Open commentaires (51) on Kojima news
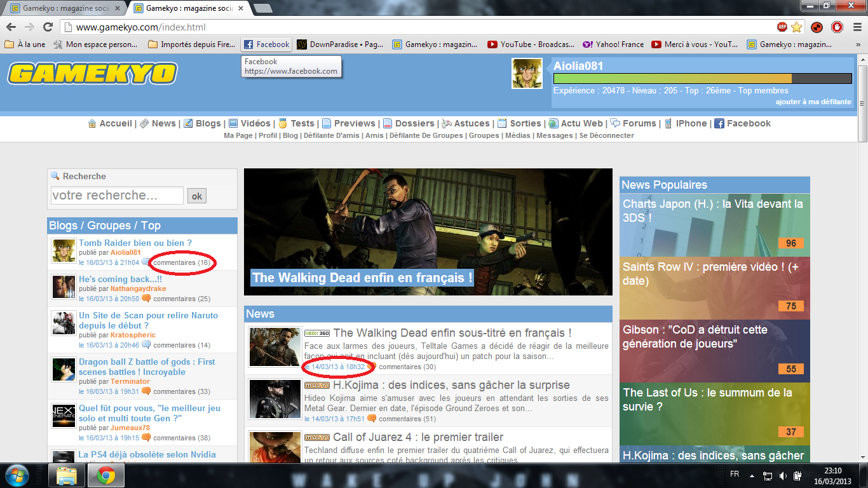The width and height of the screenshot is (868, 488). pos(407,419)
